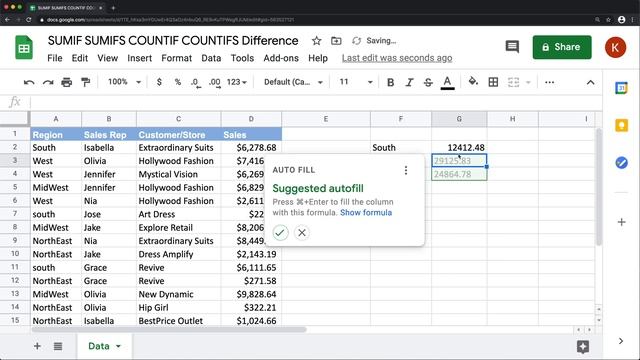Viewport: 640px width, 360px height.
Task: Click the Print icon
Action: click(x=67, y=82)
